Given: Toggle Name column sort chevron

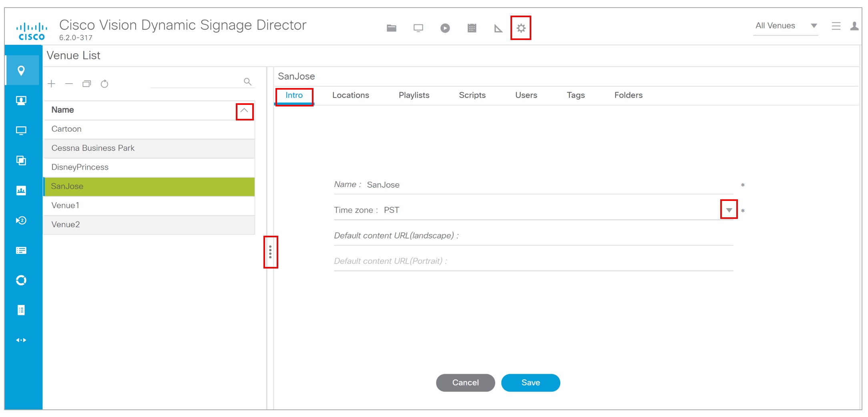Looking at the screenshot, I should 244,111.
